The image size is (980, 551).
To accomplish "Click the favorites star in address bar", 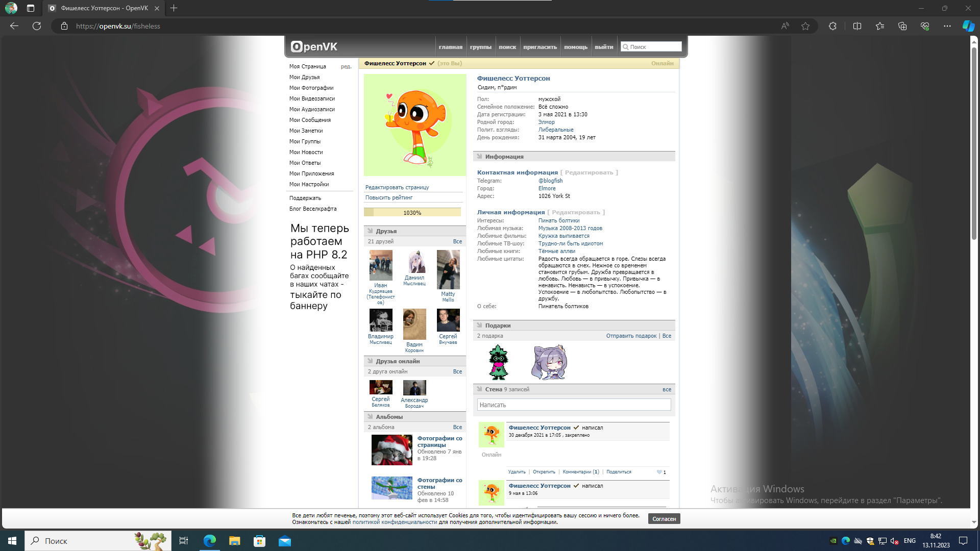I will point(805,26).
